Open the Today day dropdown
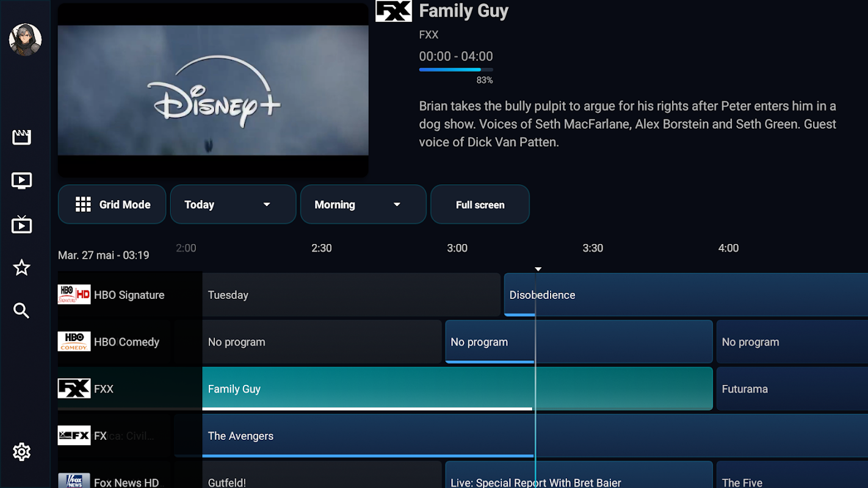The height and width of the screenshot is (488, 868). [x=233, y=204]
